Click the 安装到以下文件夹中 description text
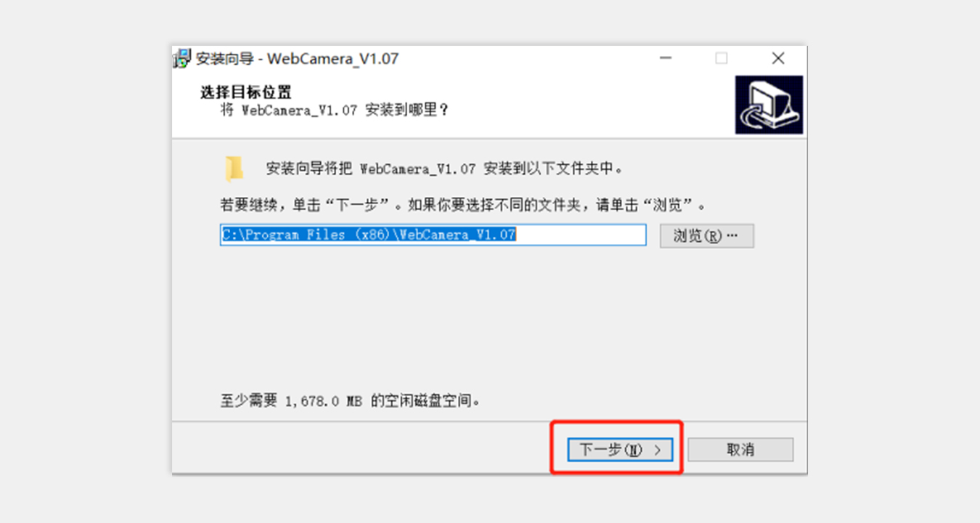Screen dimensions: 980x523 coord(444,169)
